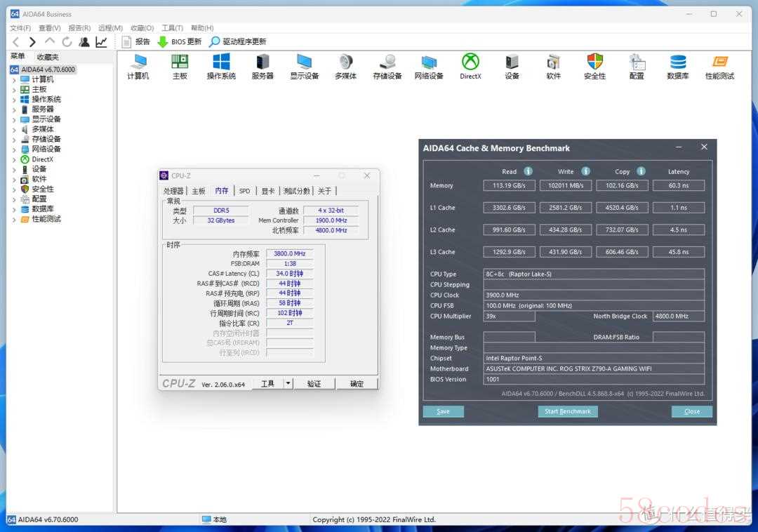Open the Software (软件) category icon
Image resolution: width=758 pixels, height=532 pixels.
point(554,67)
